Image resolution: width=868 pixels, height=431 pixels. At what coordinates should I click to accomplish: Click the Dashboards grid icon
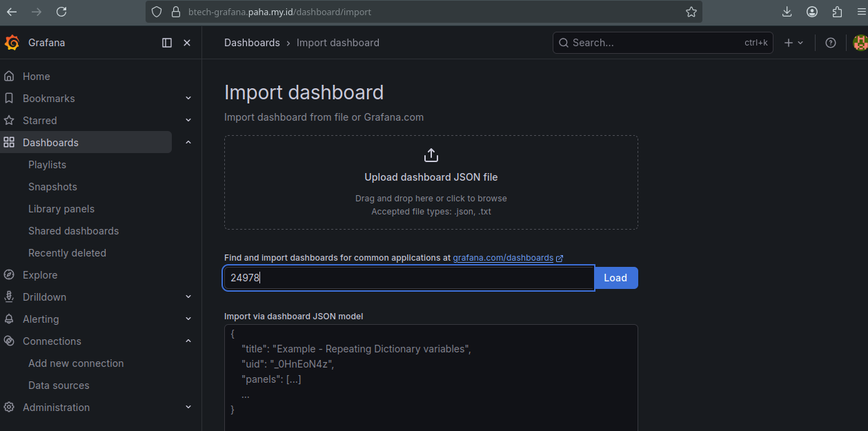pos(9,143)
